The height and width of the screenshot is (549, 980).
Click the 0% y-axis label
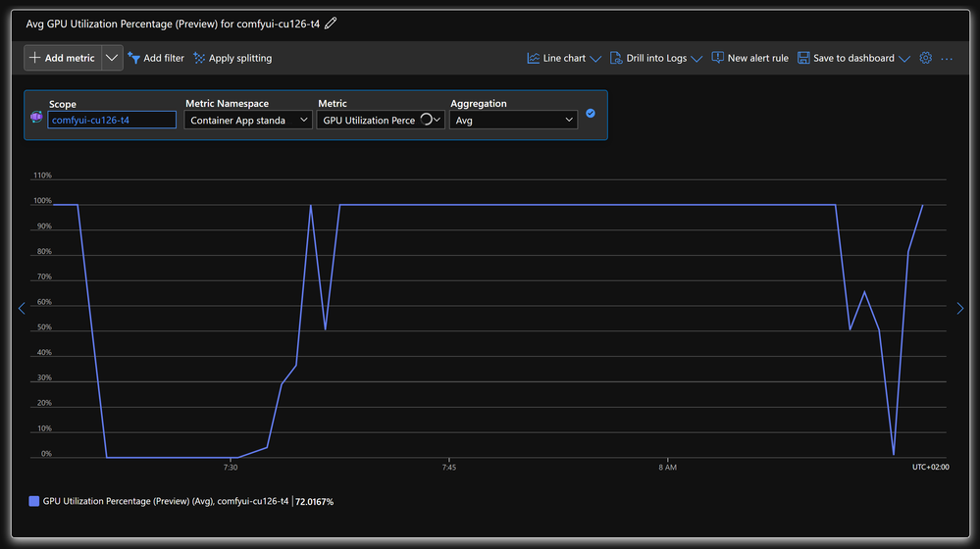click(x=46, y=454)
